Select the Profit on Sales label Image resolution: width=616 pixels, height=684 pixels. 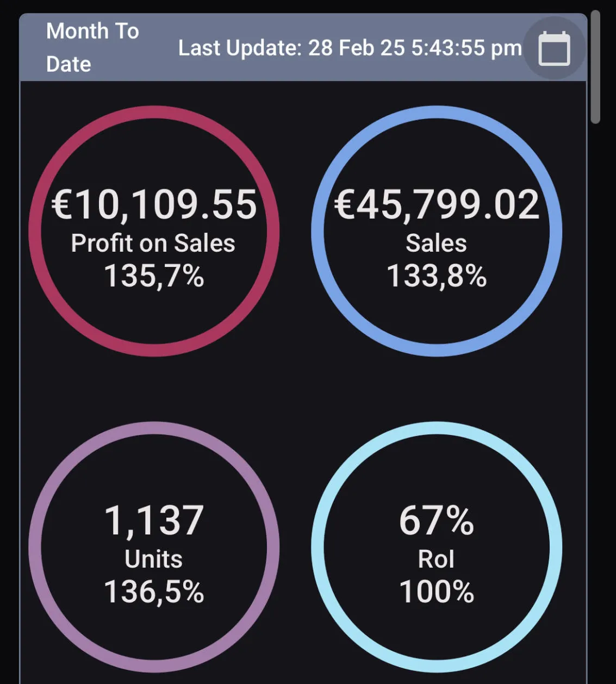tap(153, 243)
